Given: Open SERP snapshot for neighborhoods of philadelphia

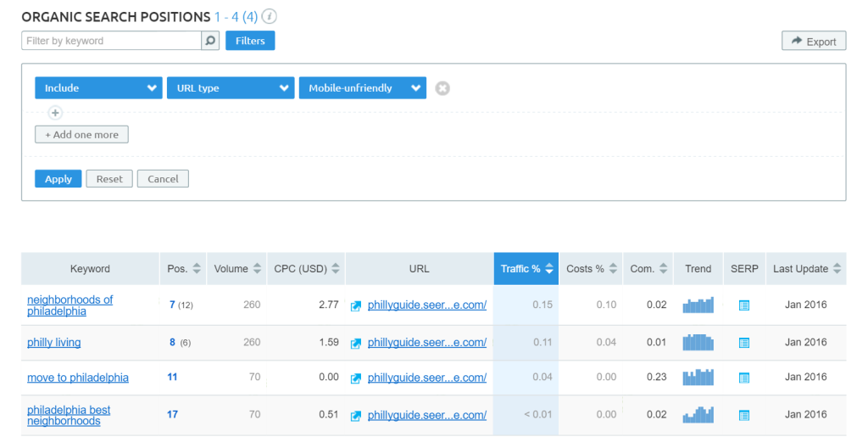Looking at the screenshot, I should pyautogui.click(x=743, y=305).
